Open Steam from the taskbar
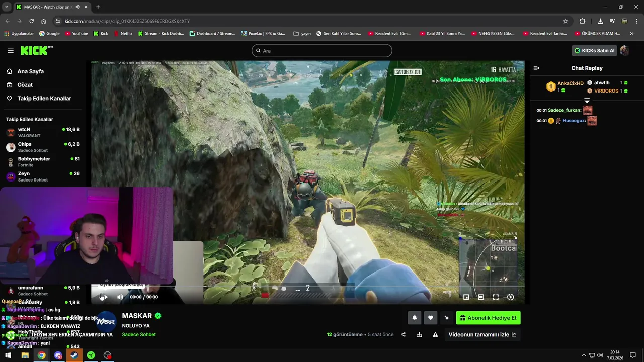Image resolution: width=644 pixels, height=362 pixels. pyautogui.click(x=74, y=355)
